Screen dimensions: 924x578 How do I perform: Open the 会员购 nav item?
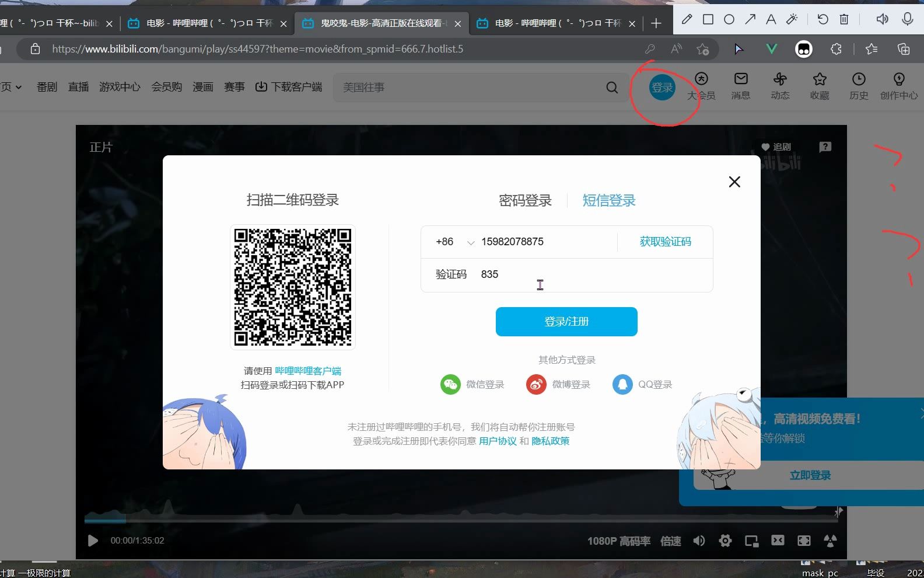tap(166, 87)
